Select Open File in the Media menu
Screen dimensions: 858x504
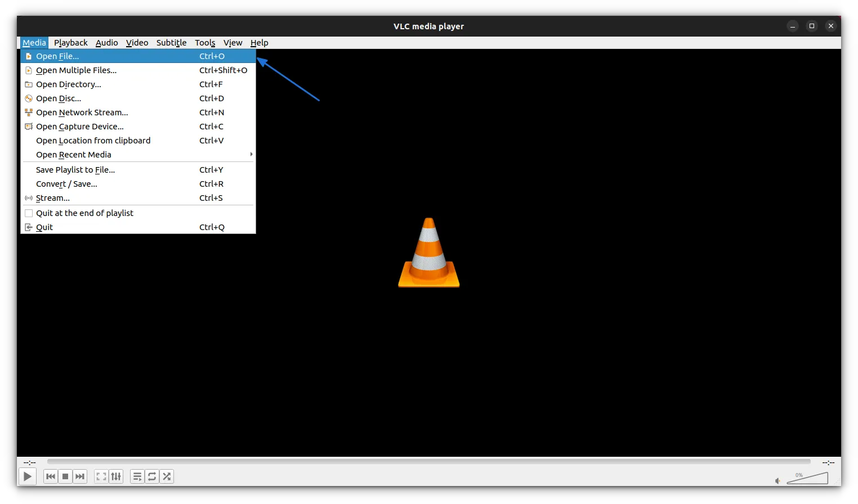pyautogui.click(x=57, y=56)
